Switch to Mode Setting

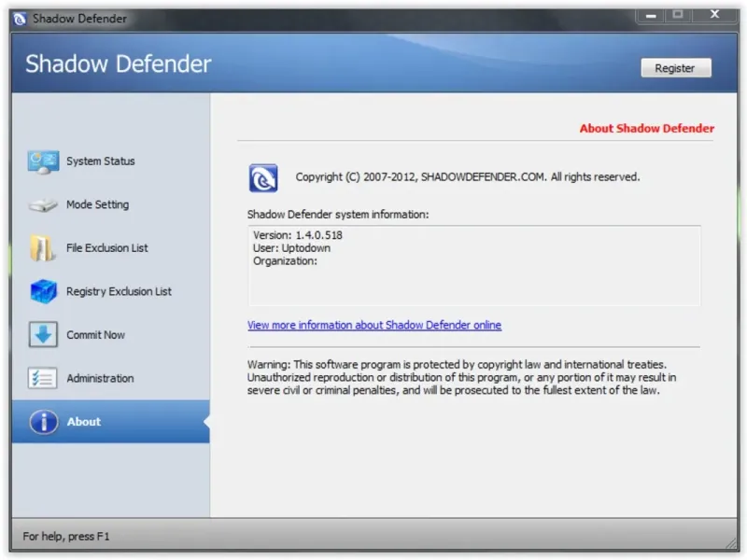click(110, 204)
